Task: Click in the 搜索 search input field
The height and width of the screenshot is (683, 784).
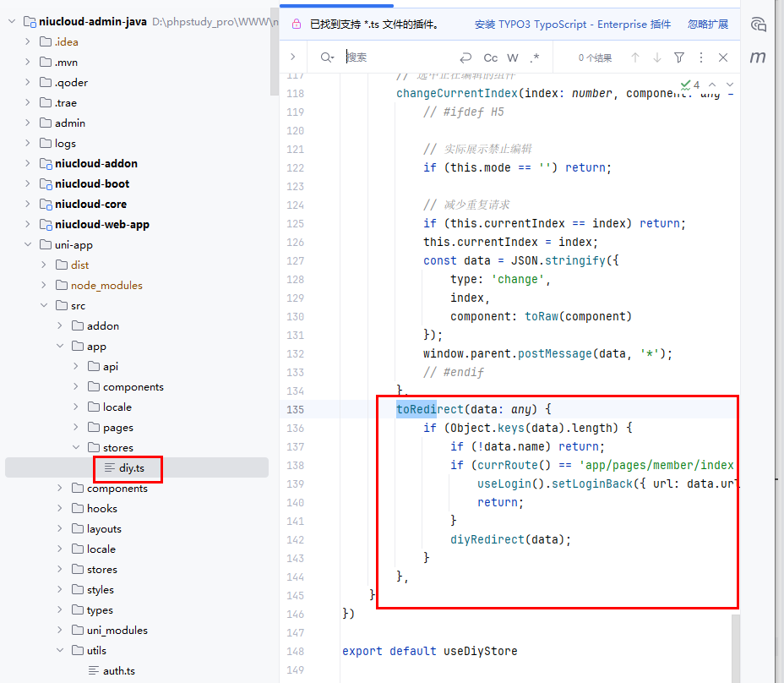Action: 397,57
